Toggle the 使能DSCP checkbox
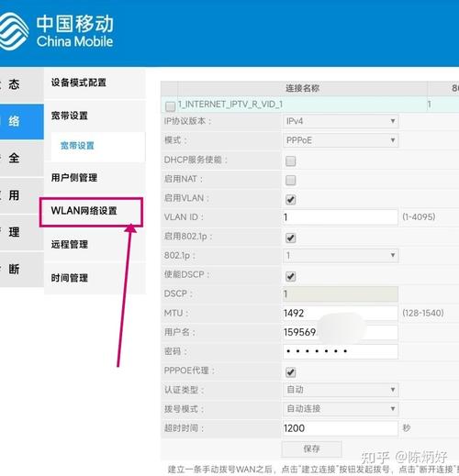 [290, 276]
